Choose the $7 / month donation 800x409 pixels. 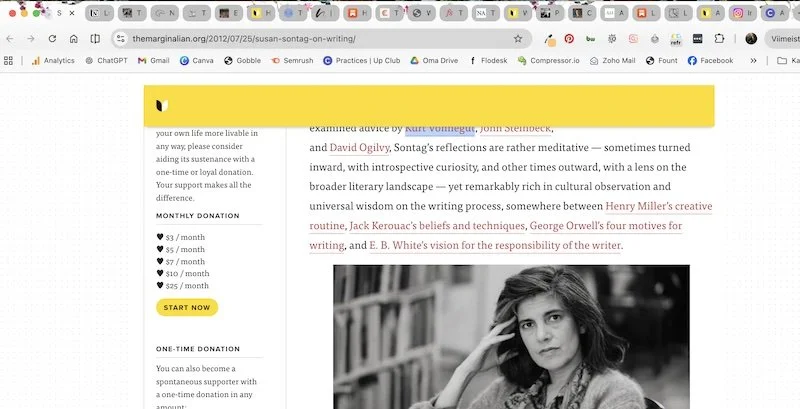point(181,262)
